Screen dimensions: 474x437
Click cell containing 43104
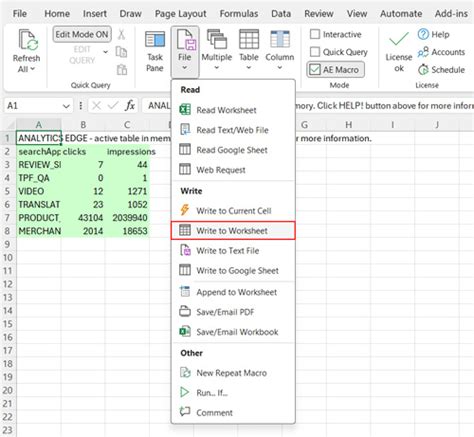[x=83, y=218]
